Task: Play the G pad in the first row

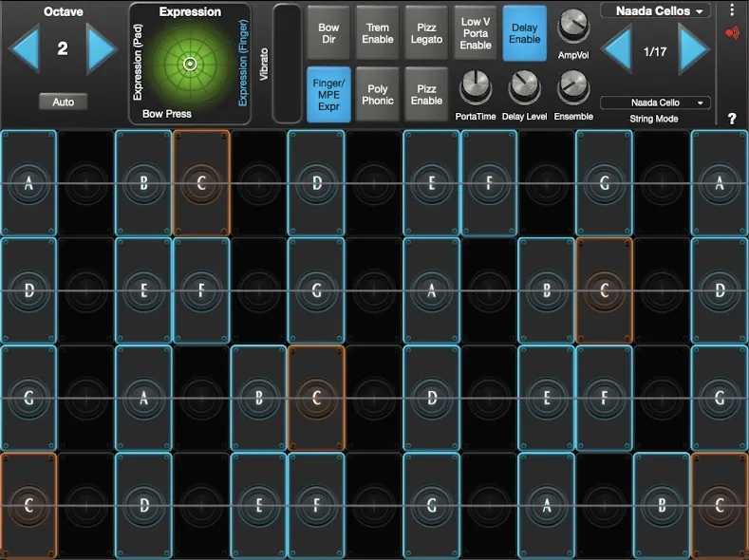Action: 605,183
